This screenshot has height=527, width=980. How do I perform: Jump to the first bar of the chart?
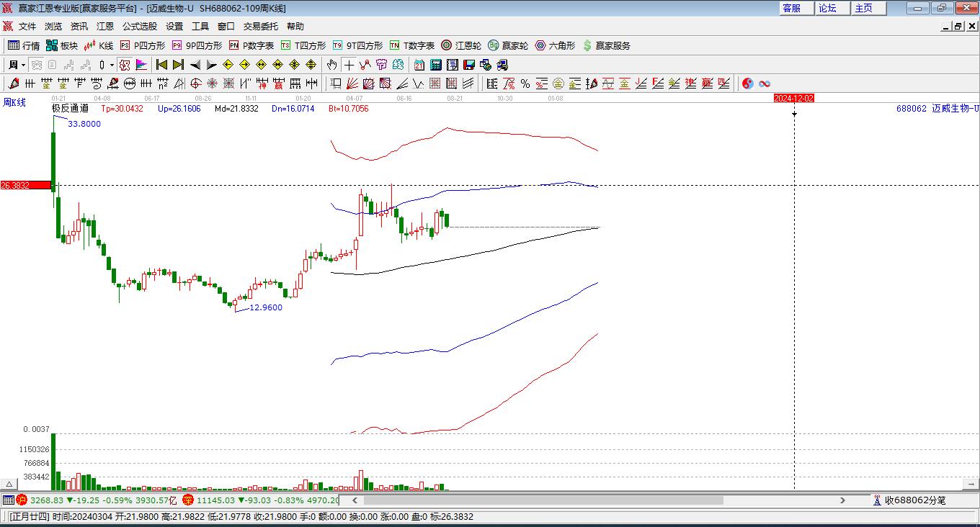(x=162, y=65)
